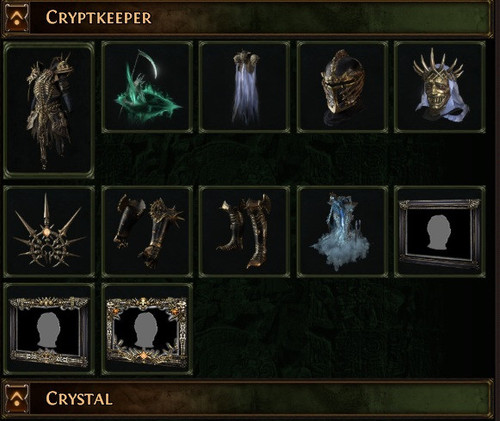This screenshot has width=500, height=421.
Task: Click the Crystal header title
Action: click(x=79, y=398)
